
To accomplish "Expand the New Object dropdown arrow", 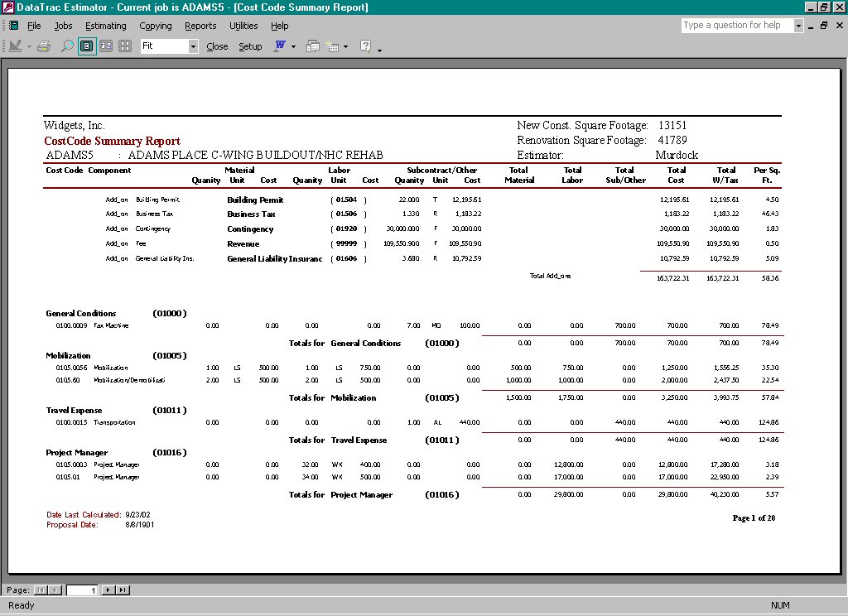I will point(345,47).
